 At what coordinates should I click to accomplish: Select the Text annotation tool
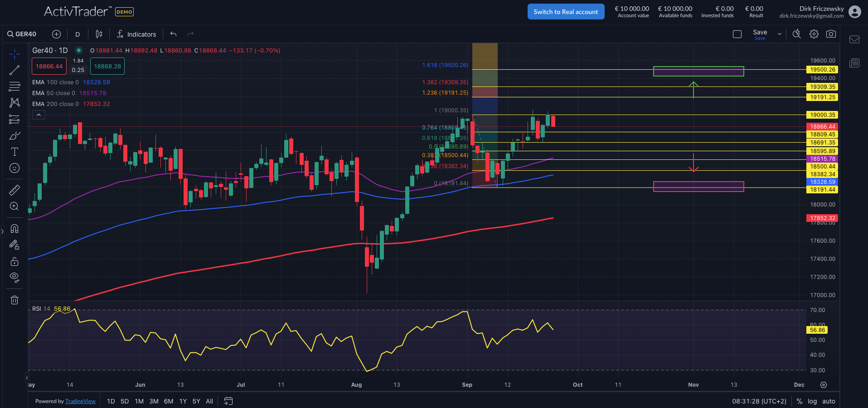pyautogui.click(x=15, y=152)
